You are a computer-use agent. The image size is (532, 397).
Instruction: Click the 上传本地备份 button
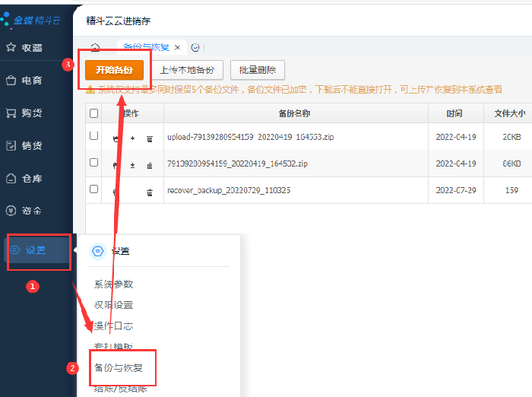(x=186, y=70)
